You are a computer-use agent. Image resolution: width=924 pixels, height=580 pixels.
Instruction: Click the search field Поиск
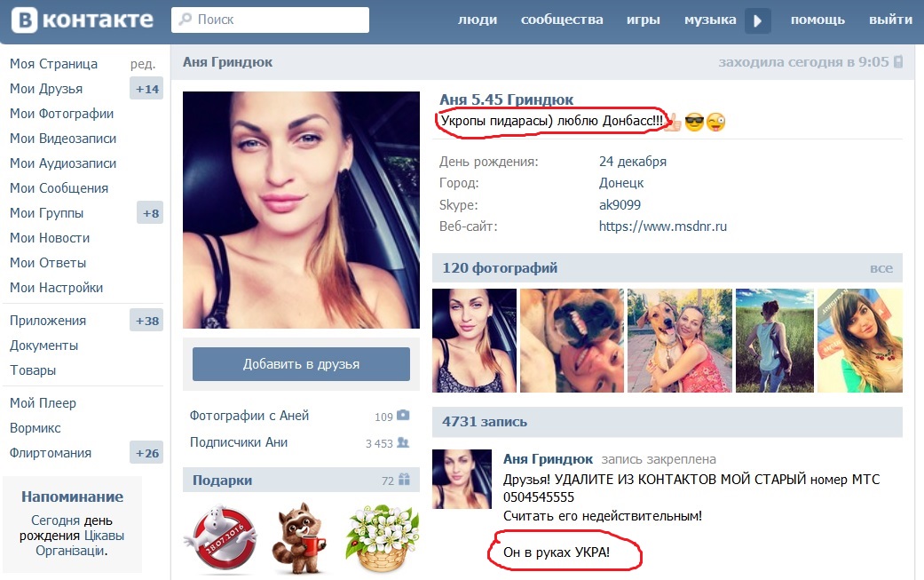(270, 20)
